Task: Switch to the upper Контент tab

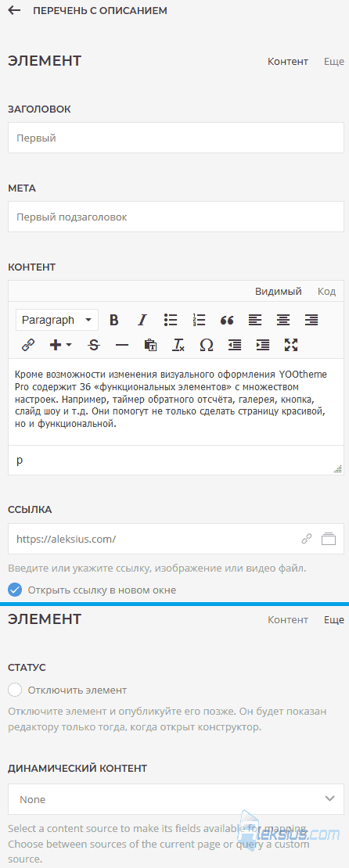Action: [287, 62]
